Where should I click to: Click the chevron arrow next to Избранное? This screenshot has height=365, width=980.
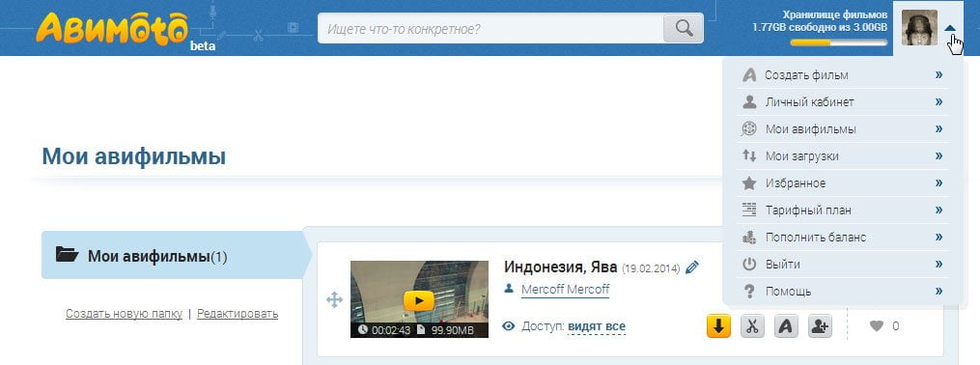click(x=938, y=183)
